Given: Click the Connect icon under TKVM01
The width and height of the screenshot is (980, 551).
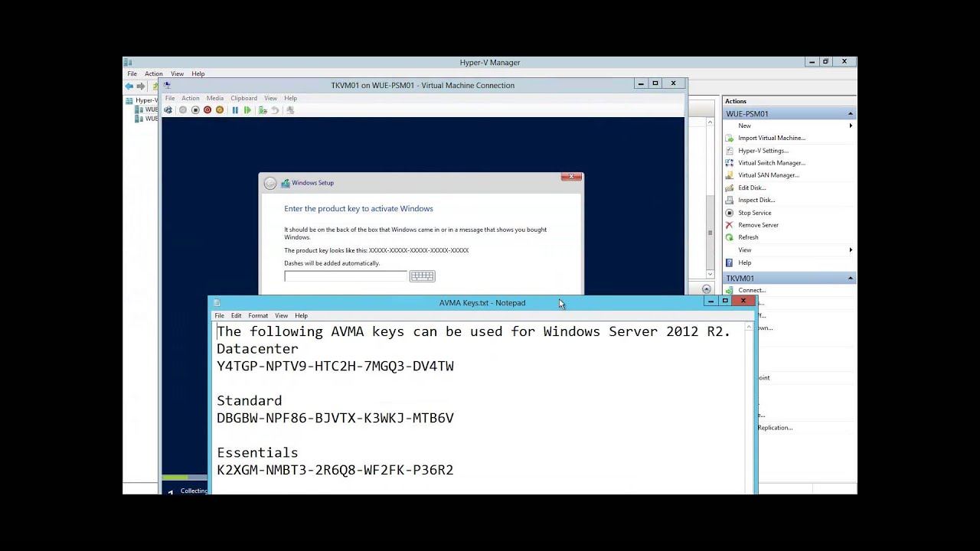Looking at the screenshot, I should pyautogui.click(x=730, y=290).
